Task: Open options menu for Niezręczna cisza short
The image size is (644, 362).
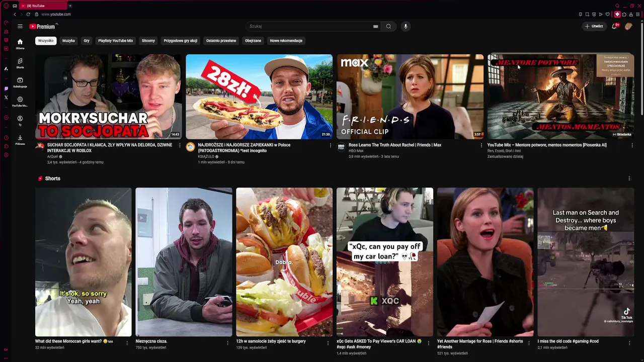Action: [x=227, y=343]
